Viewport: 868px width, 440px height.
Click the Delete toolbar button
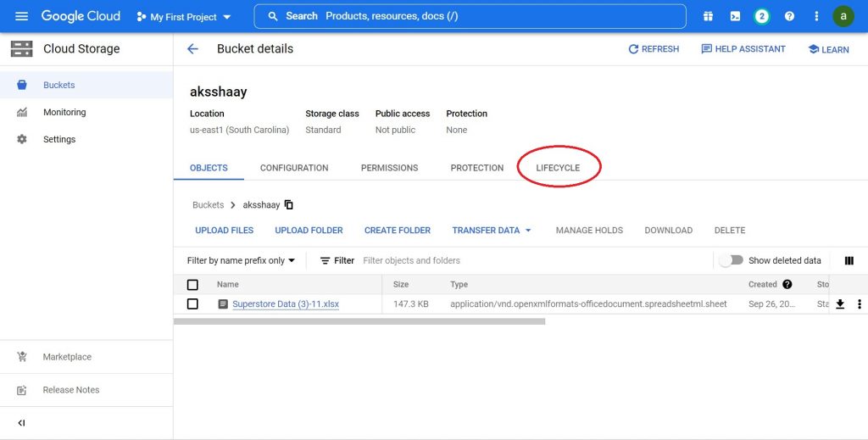click(x=730, y=231)
